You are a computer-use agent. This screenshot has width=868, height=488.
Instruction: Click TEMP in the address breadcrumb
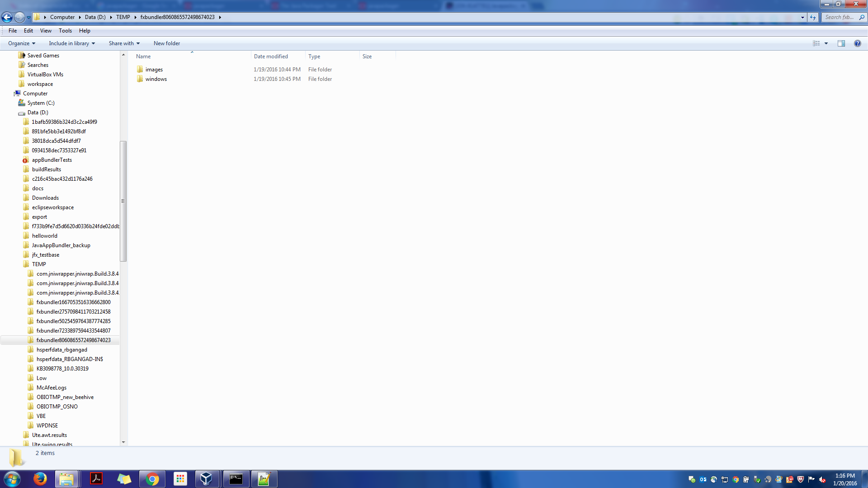(123, 17)
